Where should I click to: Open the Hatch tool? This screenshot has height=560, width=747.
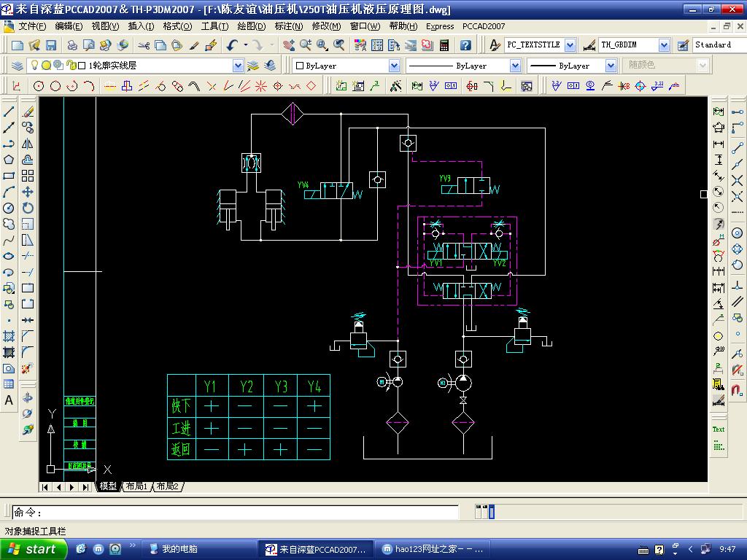(9, 336)
